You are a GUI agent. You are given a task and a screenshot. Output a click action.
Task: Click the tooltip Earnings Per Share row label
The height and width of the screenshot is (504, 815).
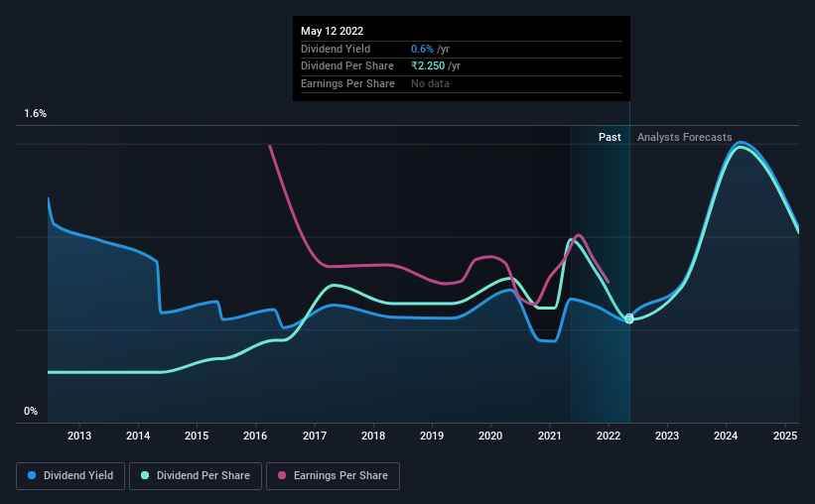[x=347, y=83]
